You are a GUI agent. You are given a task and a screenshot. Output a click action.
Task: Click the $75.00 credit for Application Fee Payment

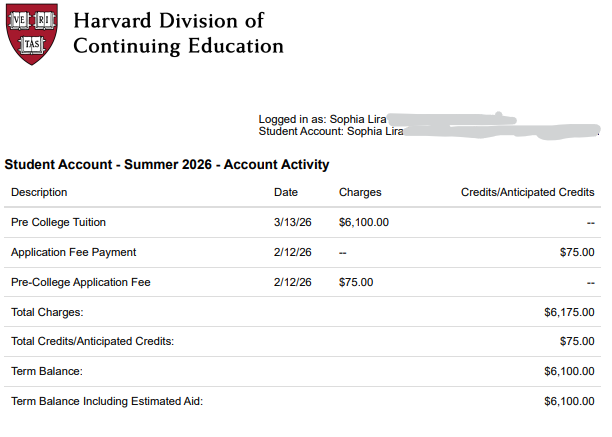[x=577, y=252]
